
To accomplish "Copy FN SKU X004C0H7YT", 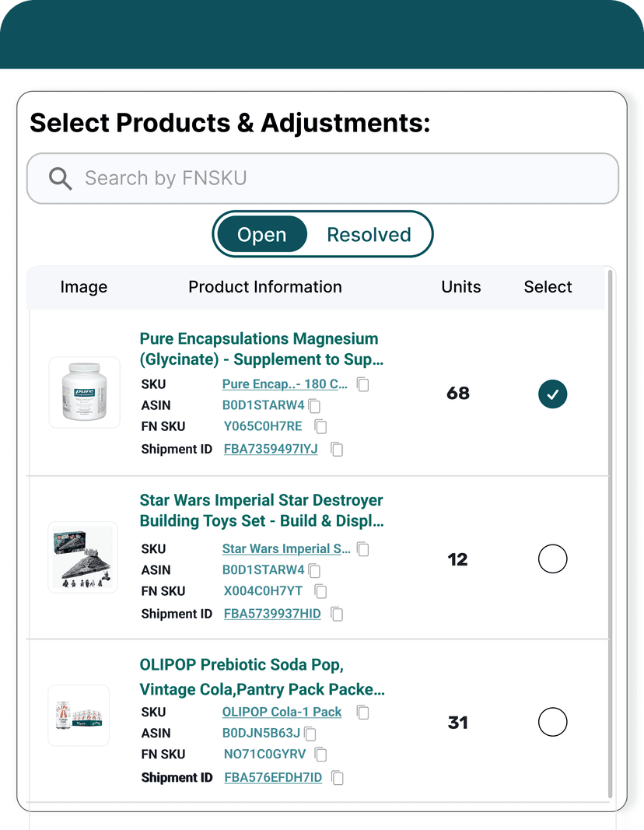I will (x=320, y=591).
